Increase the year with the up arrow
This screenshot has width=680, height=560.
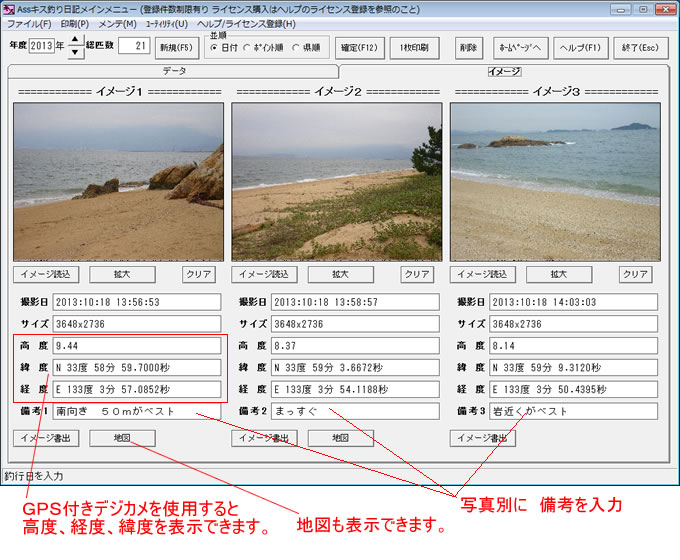coord(76,39)
